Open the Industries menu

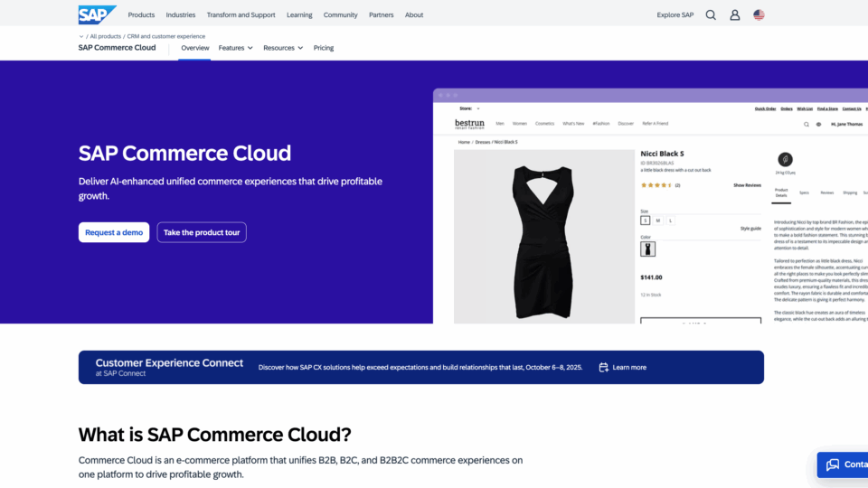click(x=181, y=15)
